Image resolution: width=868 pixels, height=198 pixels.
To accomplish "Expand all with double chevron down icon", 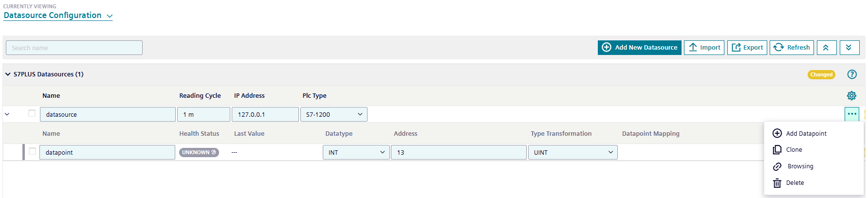I will [x=850, y=48].
